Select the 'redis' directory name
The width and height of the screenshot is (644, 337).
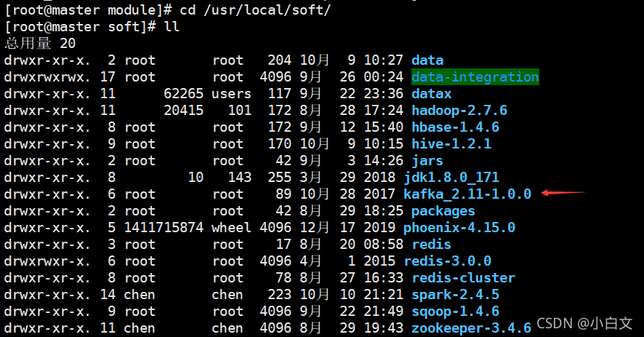pos(431,245)
